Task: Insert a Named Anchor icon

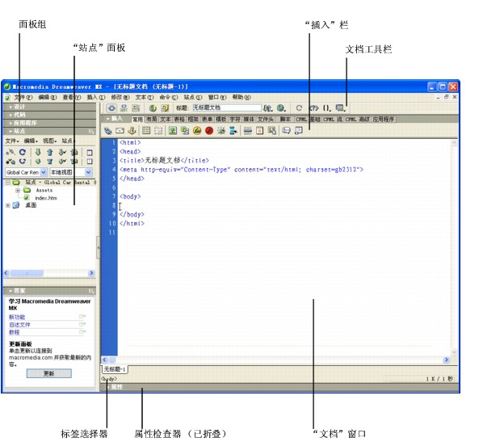Action: click(132, 131)
